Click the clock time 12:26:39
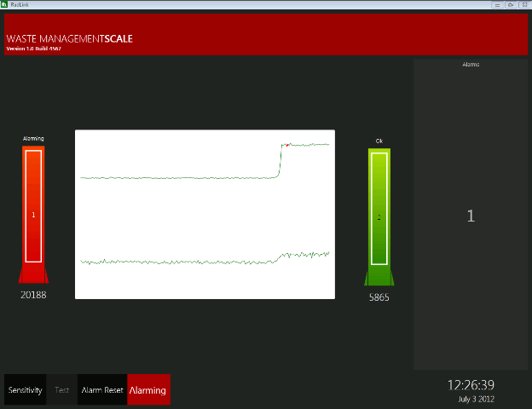 (471, 385)
